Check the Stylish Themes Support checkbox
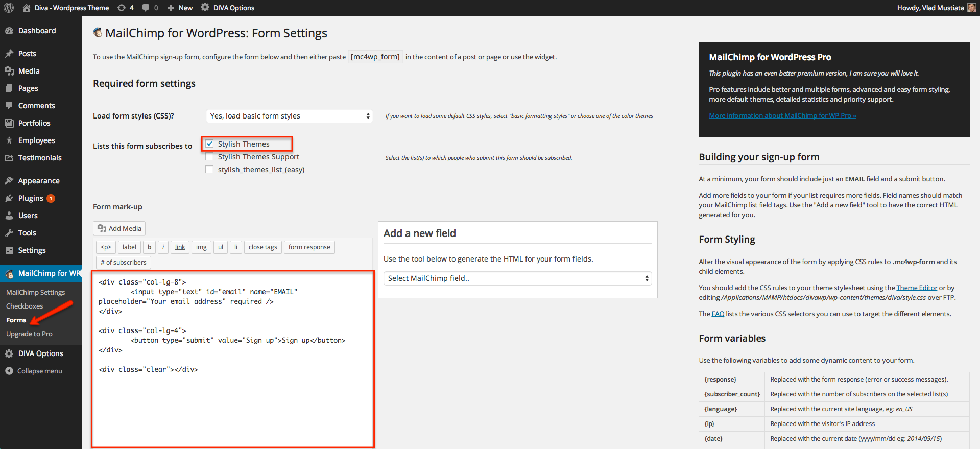This screenshot has width=980, height=449. tap(209, 157)
